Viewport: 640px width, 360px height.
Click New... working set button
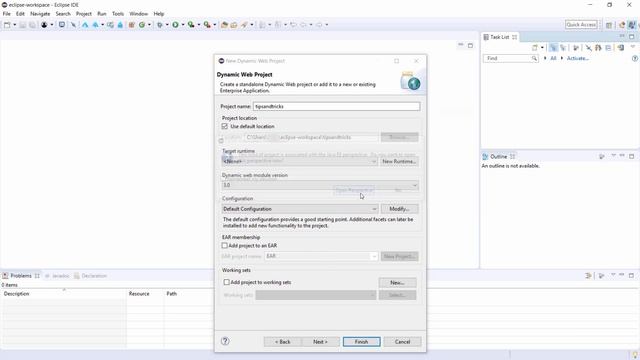pyautogui.click(x=397, y=282)
